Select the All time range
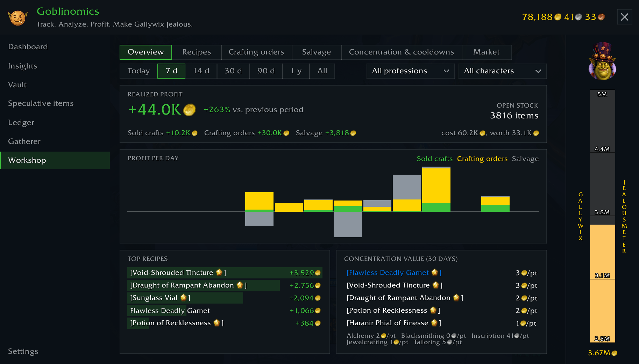The height and width of the screenshot is (364, 639). click(x=322, y=71)
